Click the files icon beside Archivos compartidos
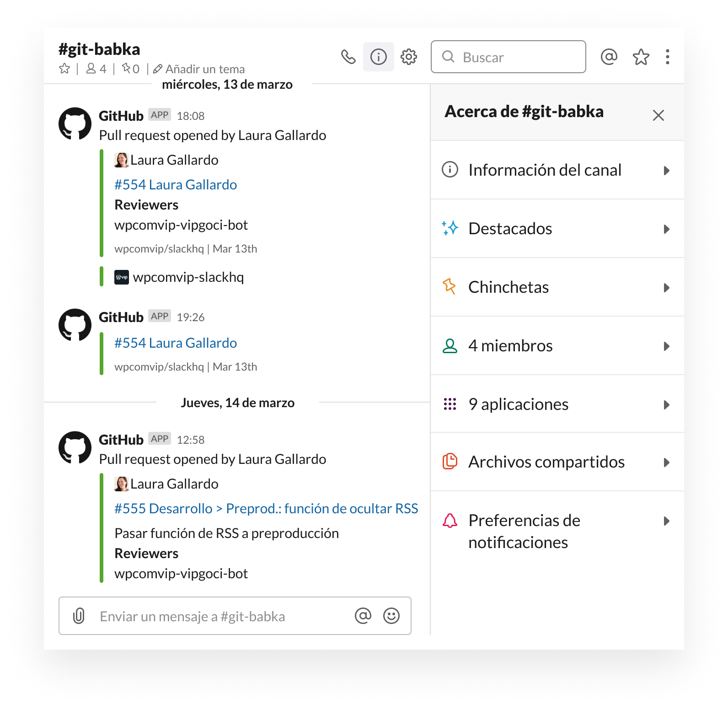 pos(450,461)
